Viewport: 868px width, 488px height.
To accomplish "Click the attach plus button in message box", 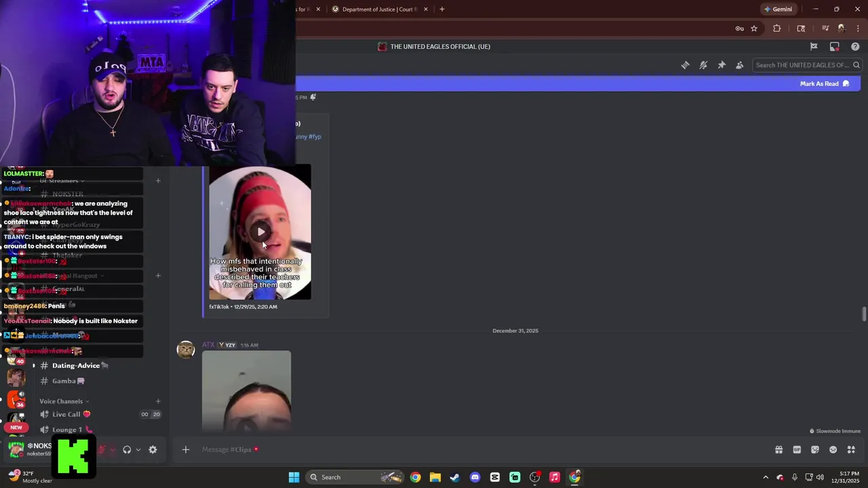I will pos(185,449).
